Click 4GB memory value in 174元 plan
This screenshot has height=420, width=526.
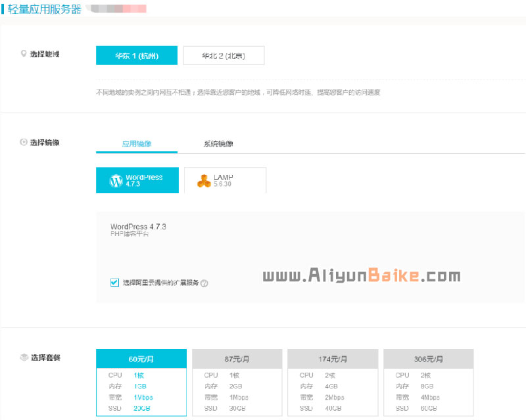pyautogui.click(x=331, y=386)
